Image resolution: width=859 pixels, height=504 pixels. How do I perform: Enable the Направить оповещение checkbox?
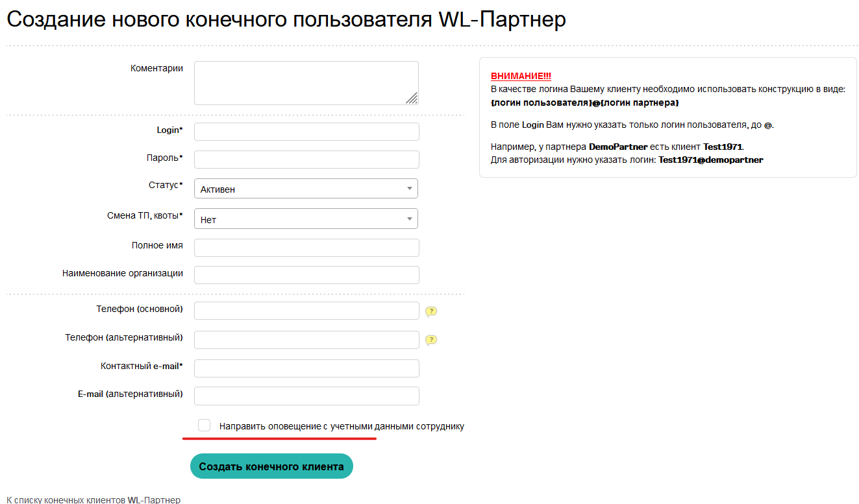pyautogui.click(x=204, y=426)
